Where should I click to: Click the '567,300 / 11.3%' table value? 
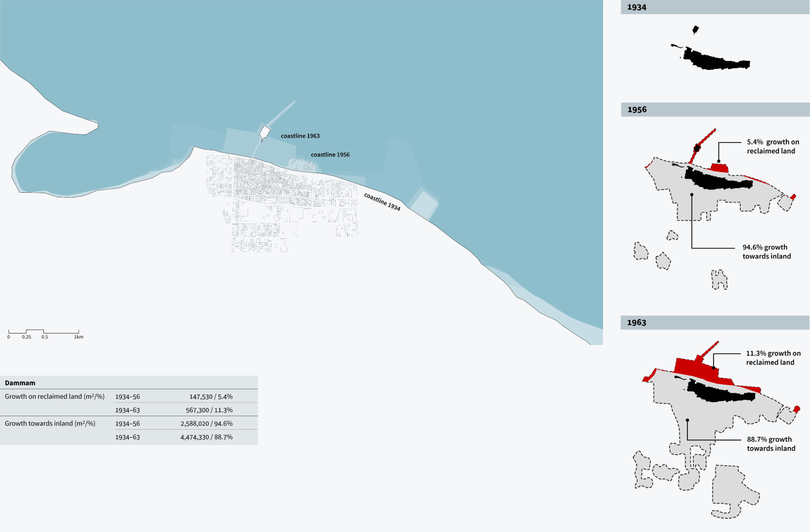click(x=209, y=410)
